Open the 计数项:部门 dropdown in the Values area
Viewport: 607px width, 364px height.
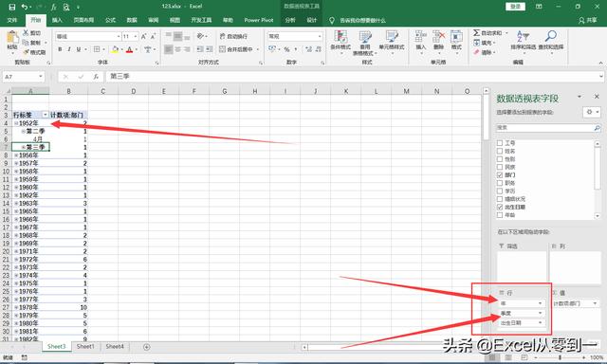click(595, 303)
